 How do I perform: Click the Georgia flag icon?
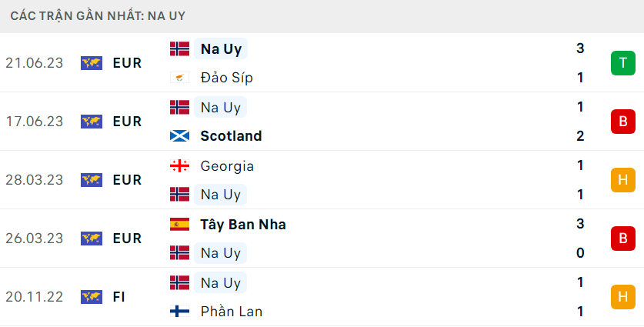pos(179,165)
